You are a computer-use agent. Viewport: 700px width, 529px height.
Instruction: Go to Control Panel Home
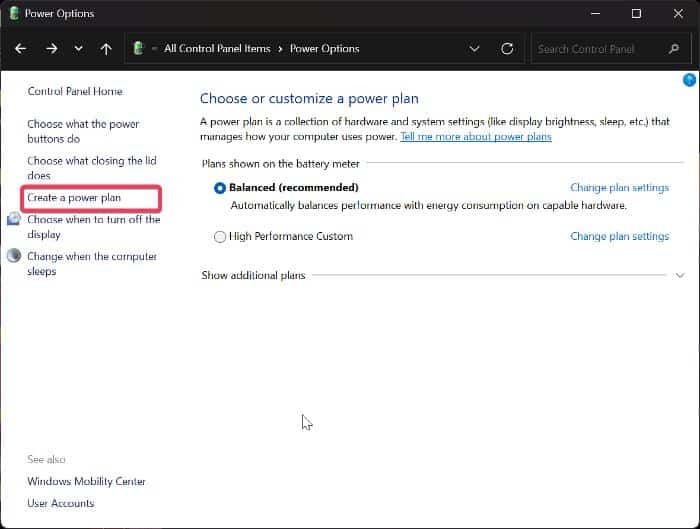[x=75, y=91]
